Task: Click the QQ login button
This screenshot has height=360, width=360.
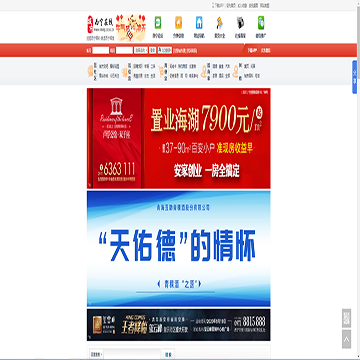Action: (x=165, y=50)
